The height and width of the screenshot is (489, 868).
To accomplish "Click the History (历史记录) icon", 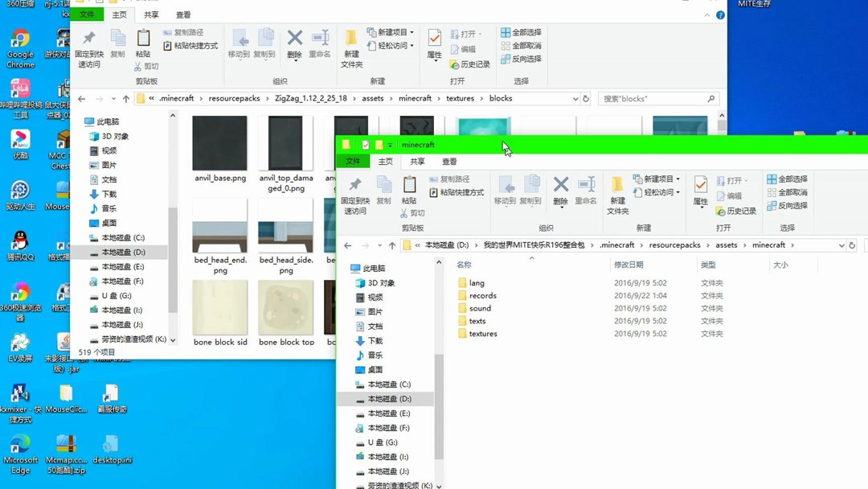I will 472,65.
